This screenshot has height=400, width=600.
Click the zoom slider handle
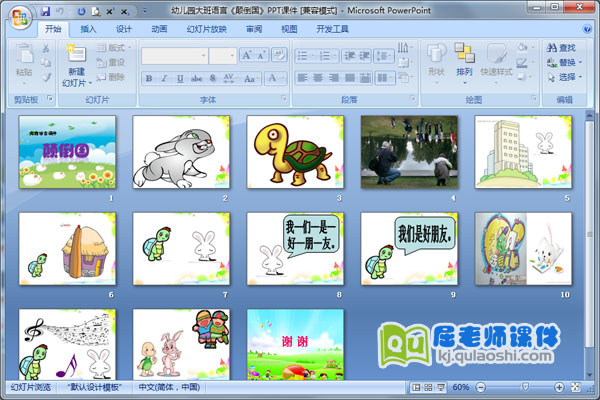(x=525, y=387)
